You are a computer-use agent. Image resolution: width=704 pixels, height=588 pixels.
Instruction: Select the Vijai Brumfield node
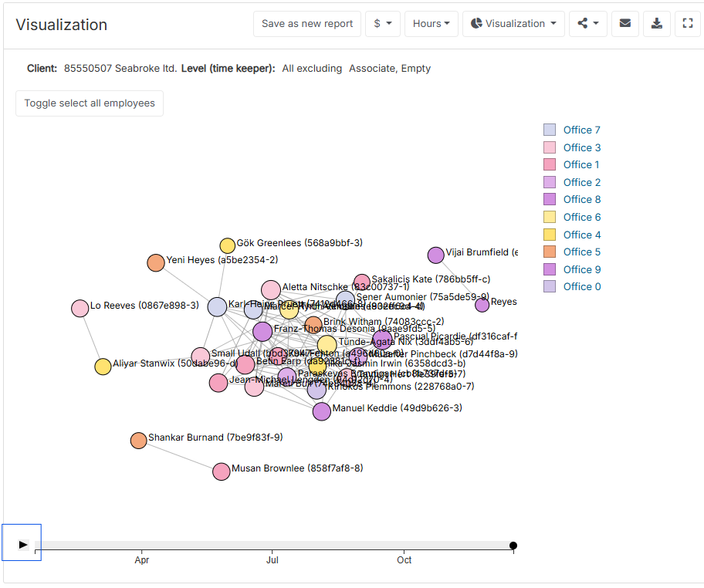435,255
